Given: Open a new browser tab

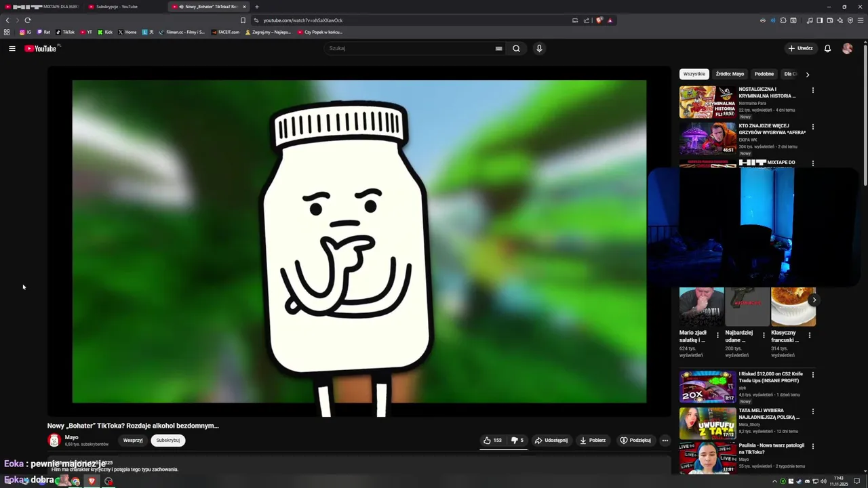Looking at the screenshot, I should pyautogui.click(x=256, y=7).
